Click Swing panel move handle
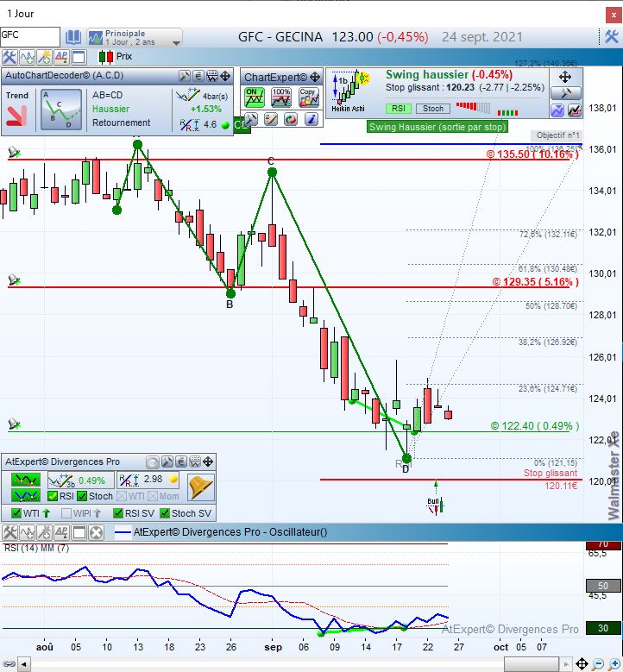623x672 pixels. pos(565,77)
